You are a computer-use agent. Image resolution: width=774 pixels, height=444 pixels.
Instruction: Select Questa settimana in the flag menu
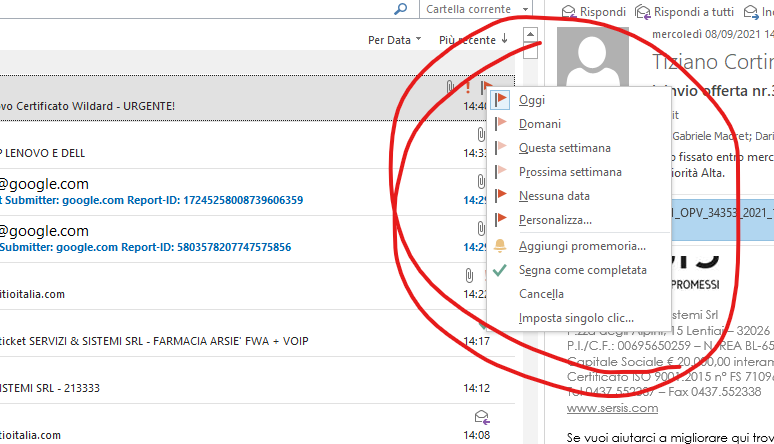[x=564, y=148]
